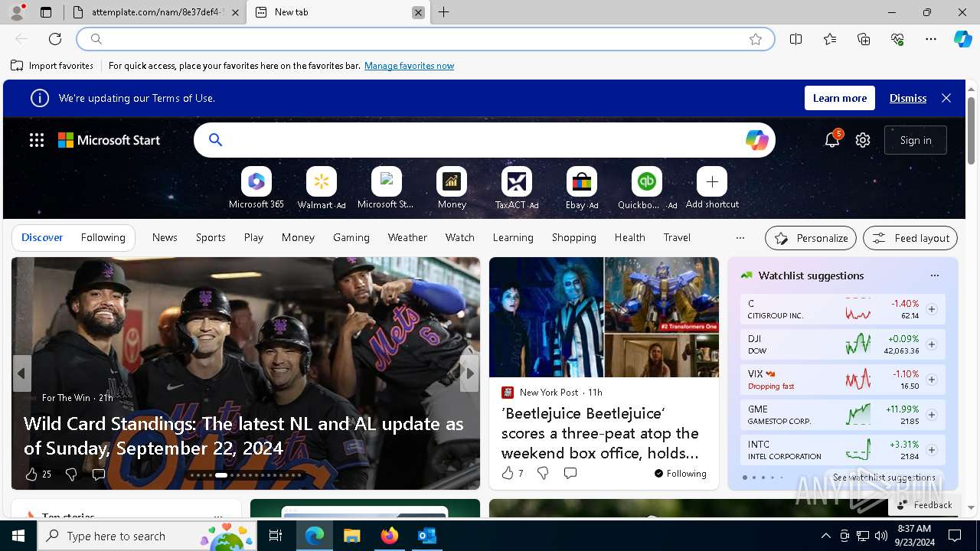
Task: Open Task View on taskbar
Action: coord(276,536)
